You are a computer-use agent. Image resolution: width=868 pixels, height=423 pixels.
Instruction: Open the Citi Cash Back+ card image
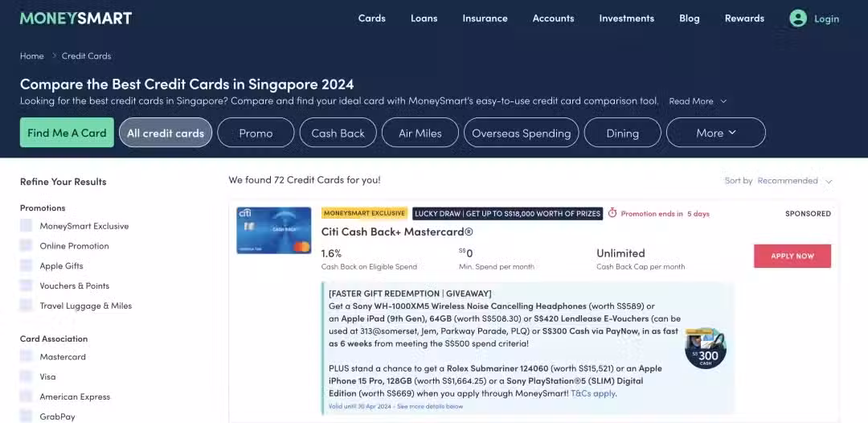[273, 230]
